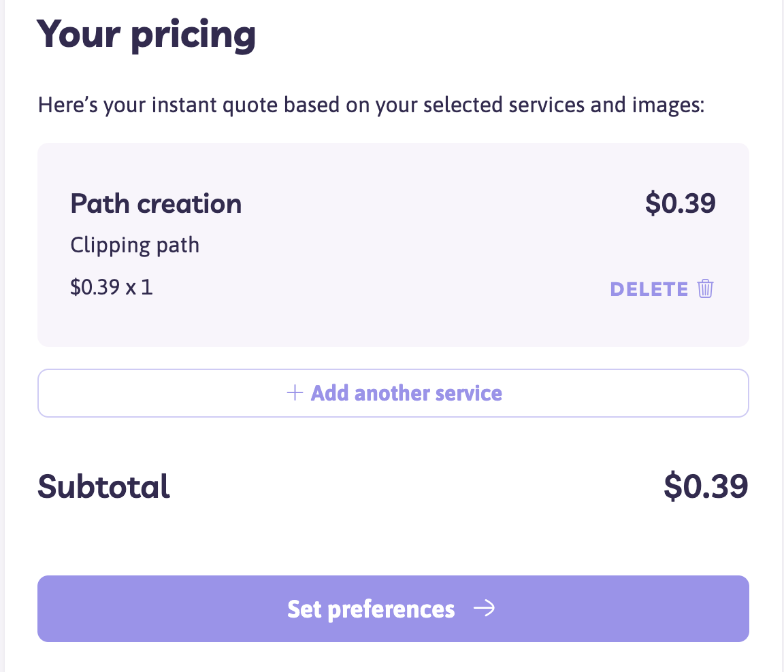Proceed with the Set preferences button

click(393, 609)
